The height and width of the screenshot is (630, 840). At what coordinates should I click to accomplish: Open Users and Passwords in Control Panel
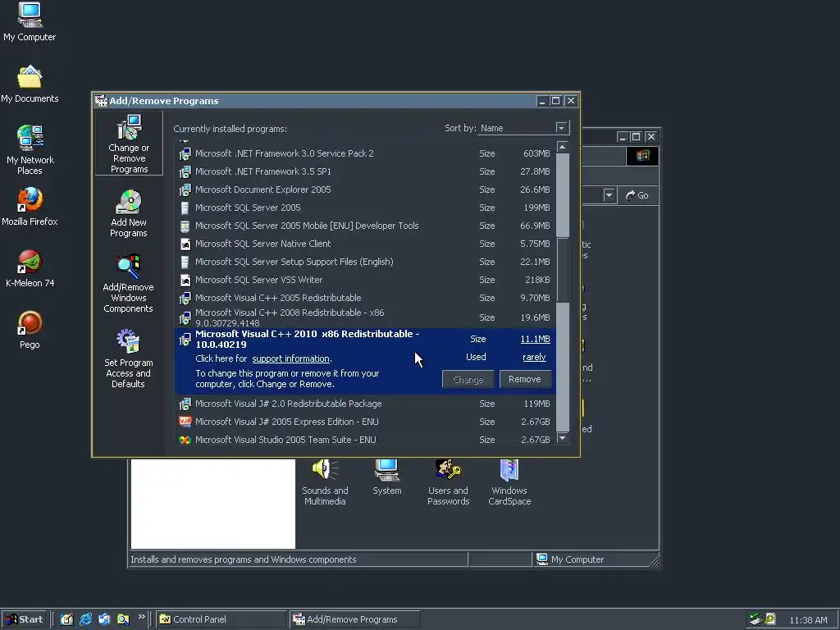[x=449, y=482]
